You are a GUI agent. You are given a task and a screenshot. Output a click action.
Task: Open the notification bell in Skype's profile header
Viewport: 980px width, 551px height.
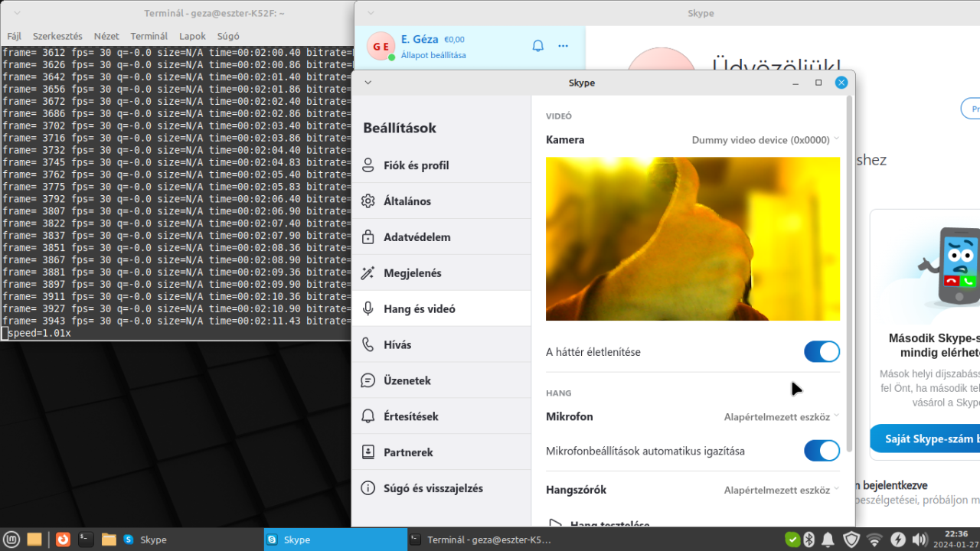point(537,46)
